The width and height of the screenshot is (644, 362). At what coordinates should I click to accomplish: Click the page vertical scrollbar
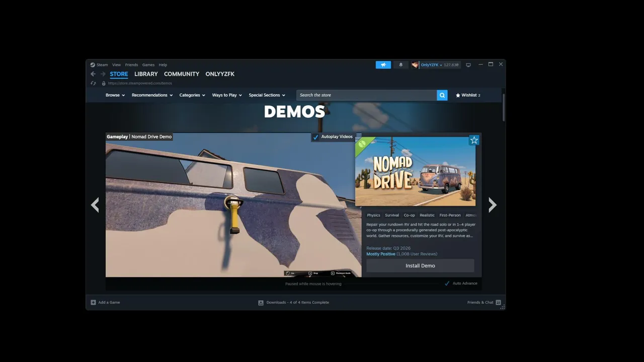(503, 107)
